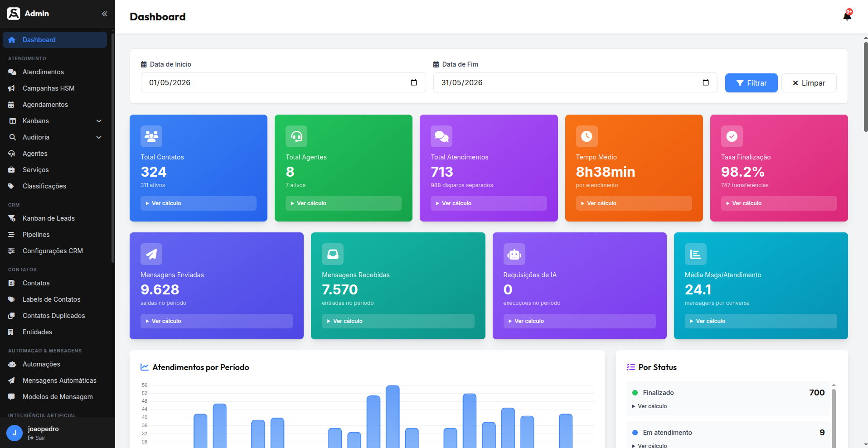Click the Contatos Duplicados copy icon
868x448 pixels.
pos(11,316)
